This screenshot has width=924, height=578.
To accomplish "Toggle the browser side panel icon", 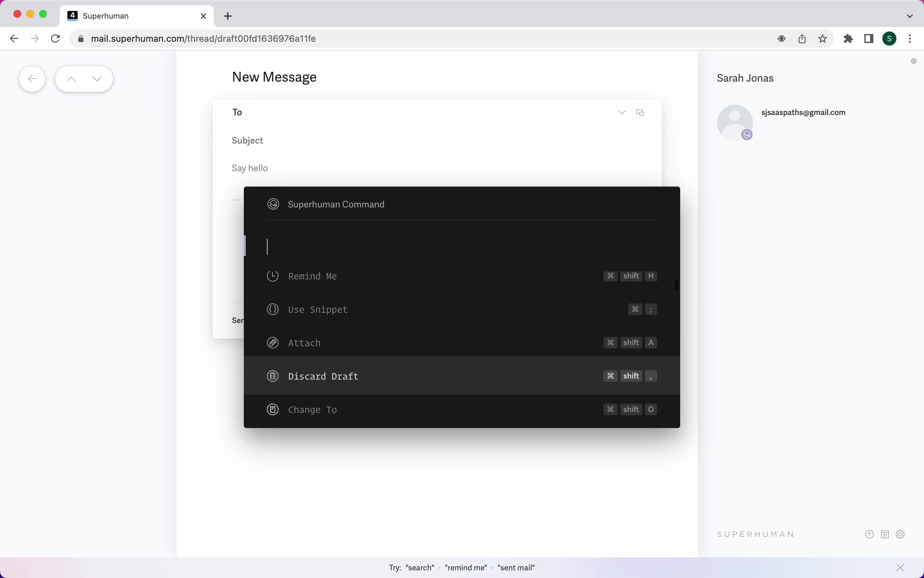I will point(869,39).
